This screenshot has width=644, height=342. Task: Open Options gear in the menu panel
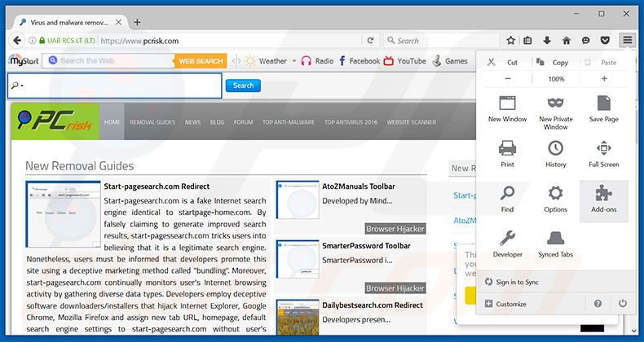click(x=556, y=199)
